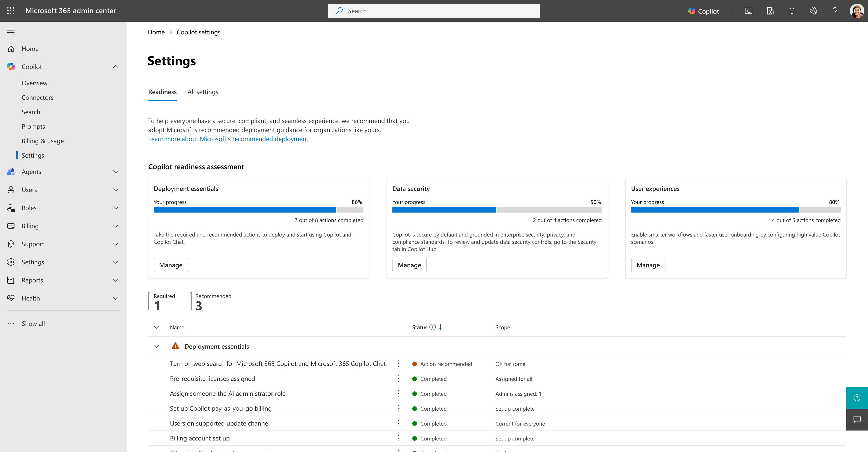Open Copilot from the top bar
Image resolution: width=868 pixels, height=452 pixels.
pyautogui.click(x=704, y=11)
